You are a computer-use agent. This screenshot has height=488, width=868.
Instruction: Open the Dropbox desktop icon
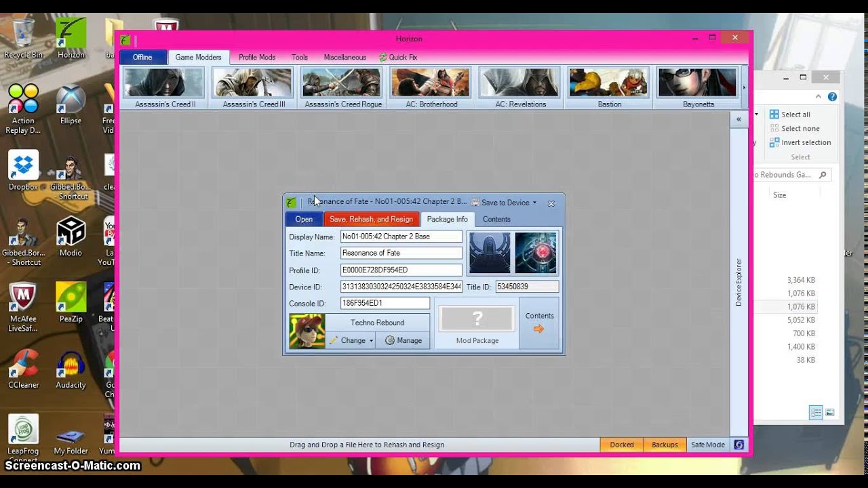click(x=23, y=171)
